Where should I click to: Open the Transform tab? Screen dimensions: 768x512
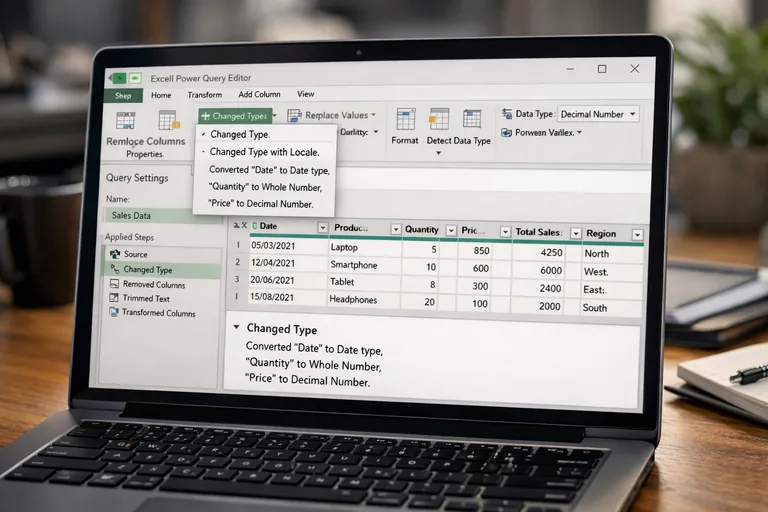(205, 95)
